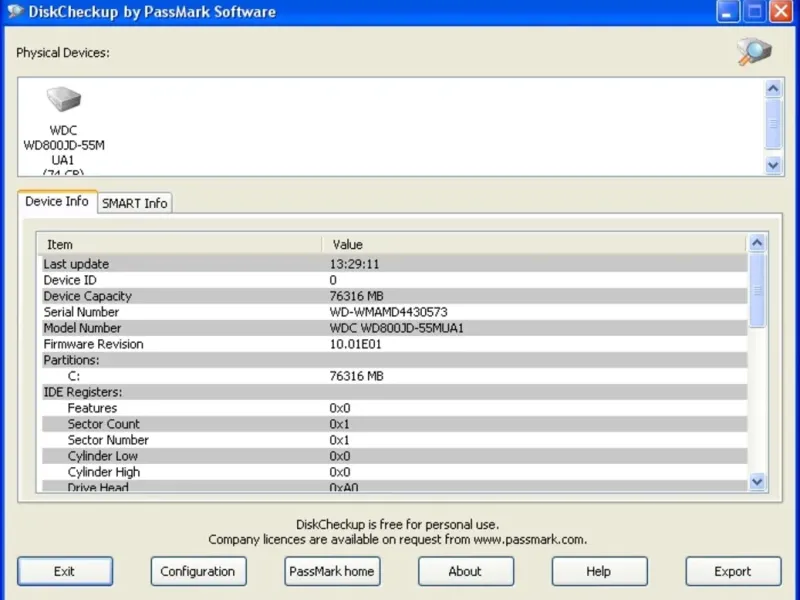Viewport: 800px width, 600px height.
Task: Close the DiskCheckup window
Action: 782,11
